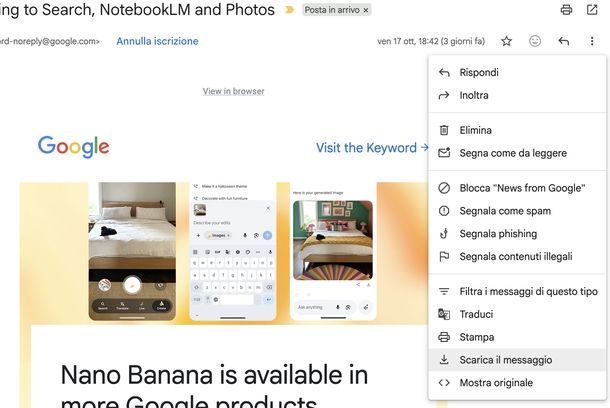This screenshot has height=408, width=610.
Task: Open the three-dot more options menu
Action: pyautogui.click(x=592, y=41)
